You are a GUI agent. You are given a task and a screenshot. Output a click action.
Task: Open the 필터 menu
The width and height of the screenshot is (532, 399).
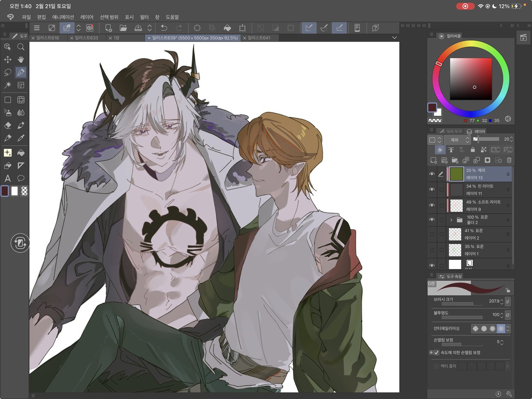[x=145, y=17]
